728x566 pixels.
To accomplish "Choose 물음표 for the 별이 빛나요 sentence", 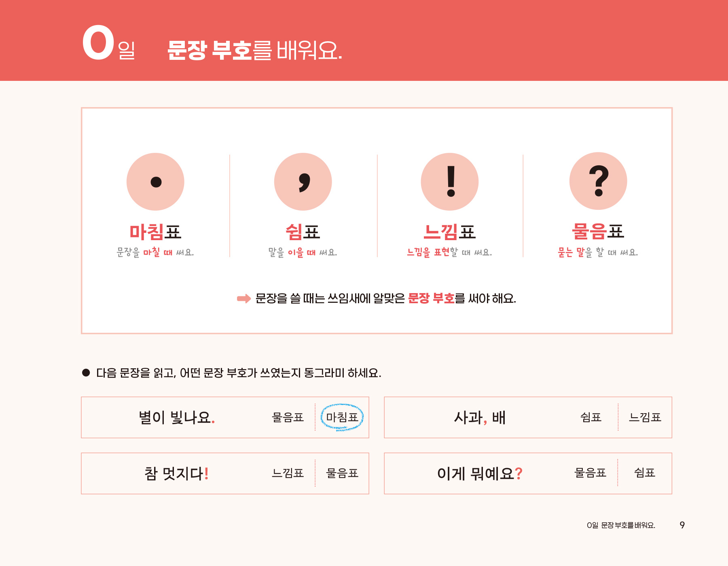I will point(288,417).
